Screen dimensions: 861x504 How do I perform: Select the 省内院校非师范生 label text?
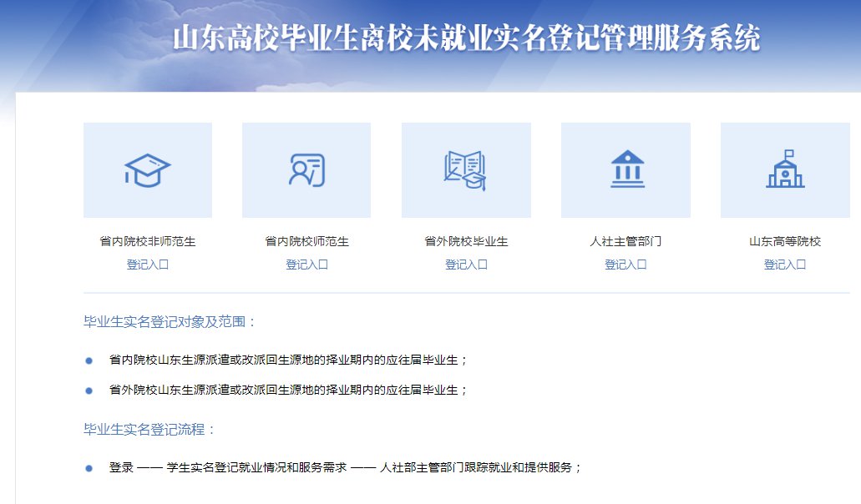pos(148,241)
